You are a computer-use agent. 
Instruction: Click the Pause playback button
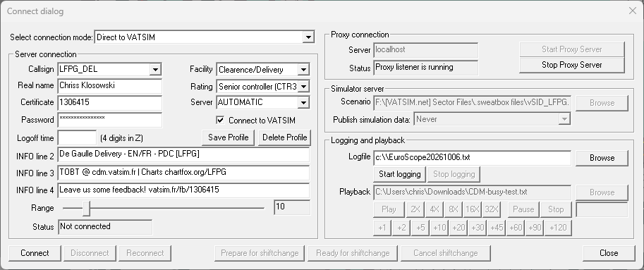pos(523,209)
